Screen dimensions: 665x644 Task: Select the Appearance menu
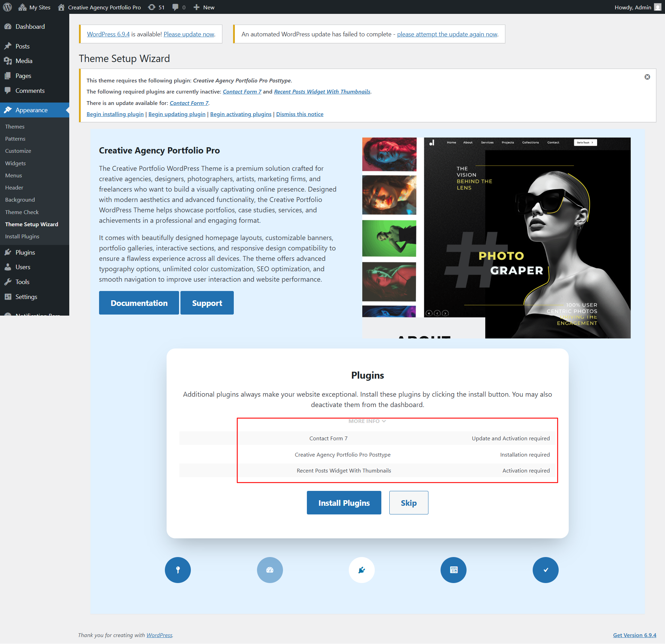click(x=35, y=110)
